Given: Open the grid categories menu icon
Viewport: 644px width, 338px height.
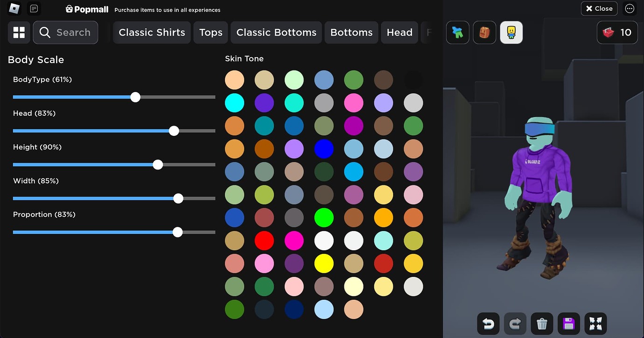Looking at the screenshot, I should click(19, 32).
